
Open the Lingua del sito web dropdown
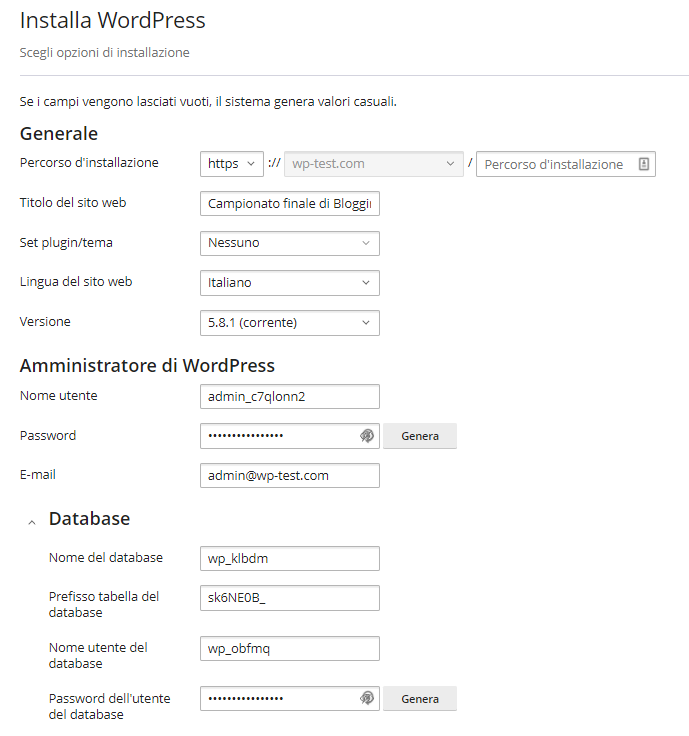click(x=290, y=283)
